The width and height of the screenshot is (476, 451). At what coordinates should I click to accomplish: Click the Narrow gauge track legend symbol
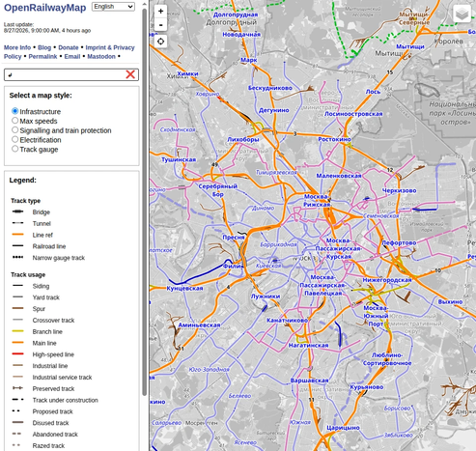tap(17, 257)
